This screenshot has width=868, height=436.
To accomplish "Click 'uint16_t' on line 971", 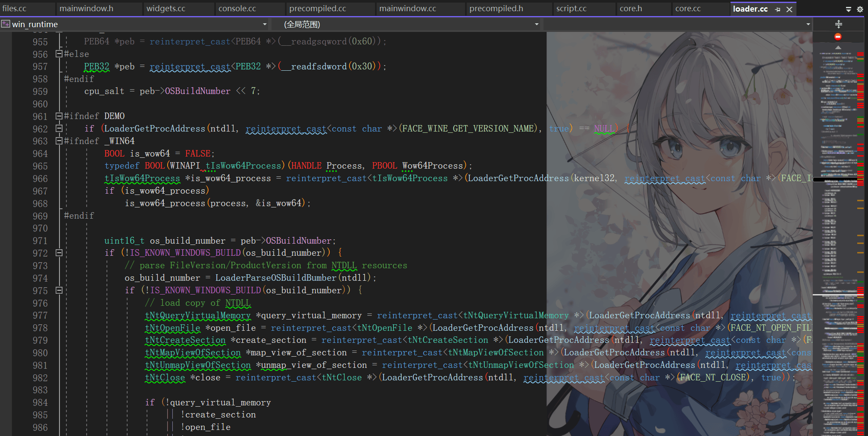I will [x=124, y=241].
